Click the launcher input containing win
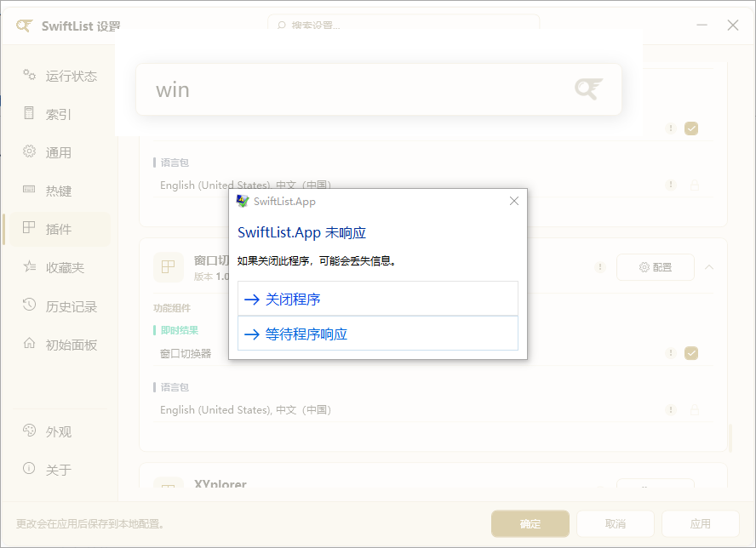 click(x=379, y=89)
